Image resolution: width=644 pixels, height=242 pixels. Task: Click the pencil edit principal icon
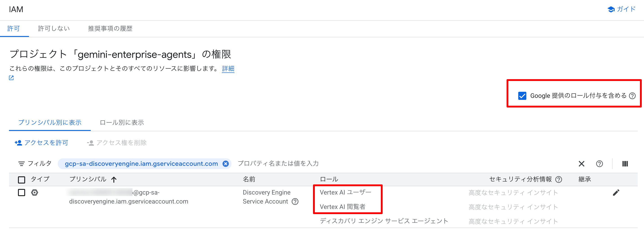pyautogui.click(x=616, y=192)
